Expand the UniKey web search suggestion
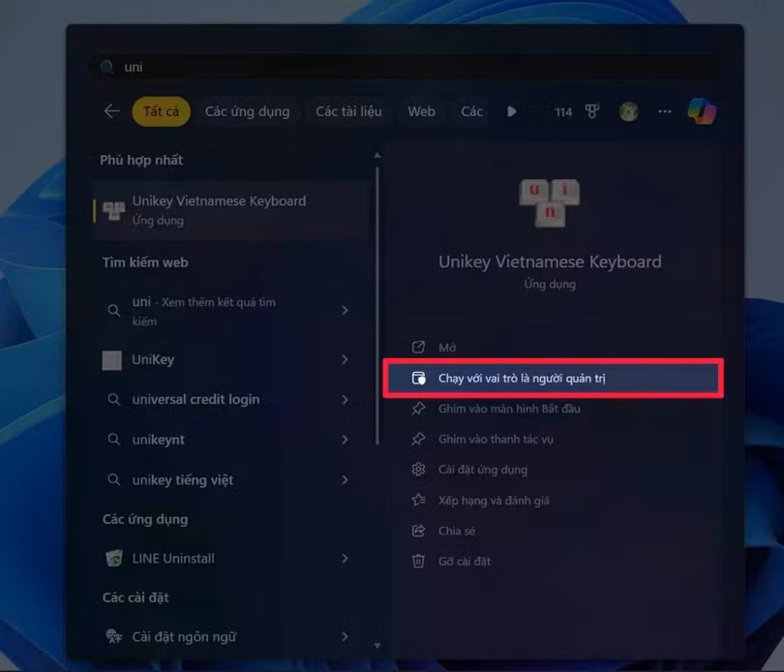Viewport: 784px width, 672px height. [345, 359]
